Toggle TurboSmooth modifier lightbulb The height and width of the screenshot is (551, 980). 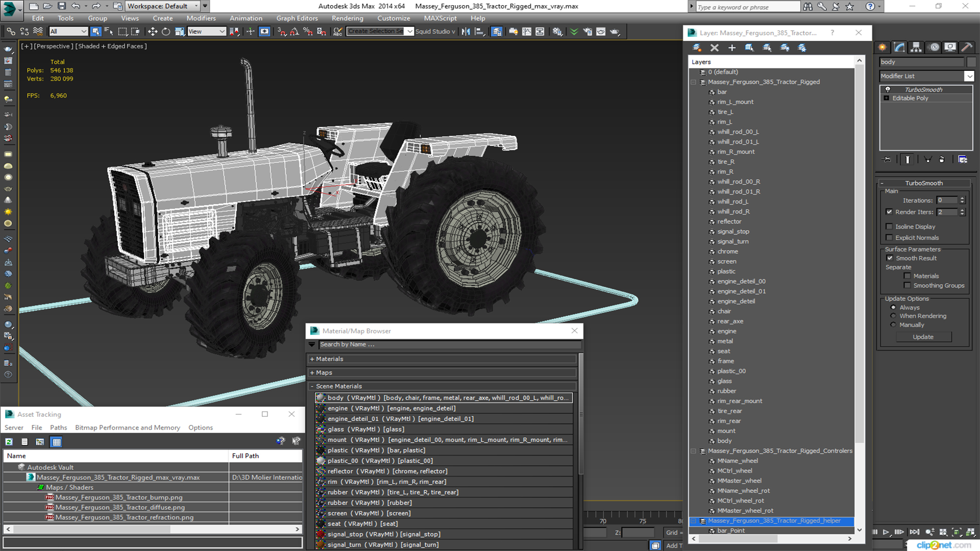click(x=888, y=89)
